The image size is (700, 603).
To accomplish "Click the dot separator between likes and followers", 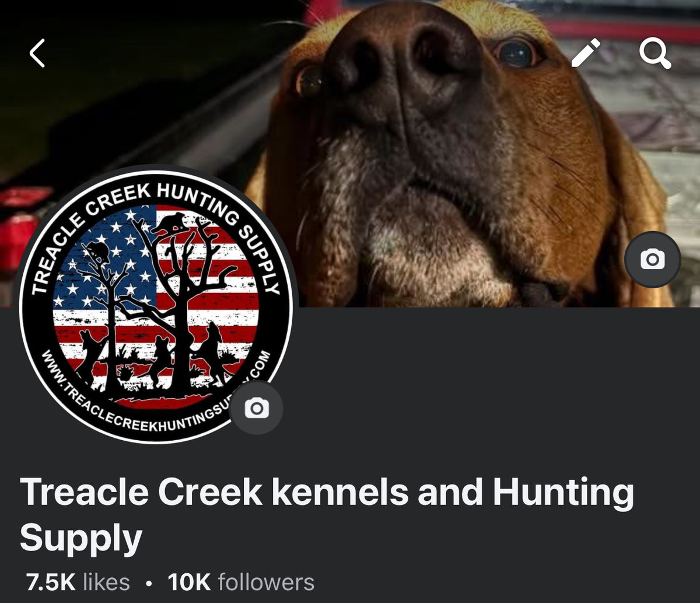I will [149, 583].
